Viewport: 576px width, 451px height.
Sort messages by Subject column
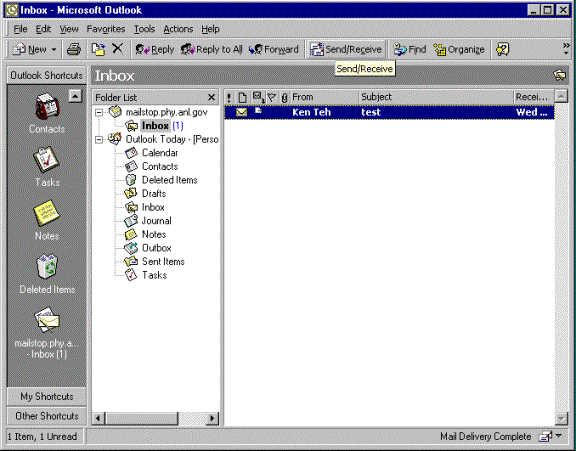pyautogui.click(x=436, y=97)
